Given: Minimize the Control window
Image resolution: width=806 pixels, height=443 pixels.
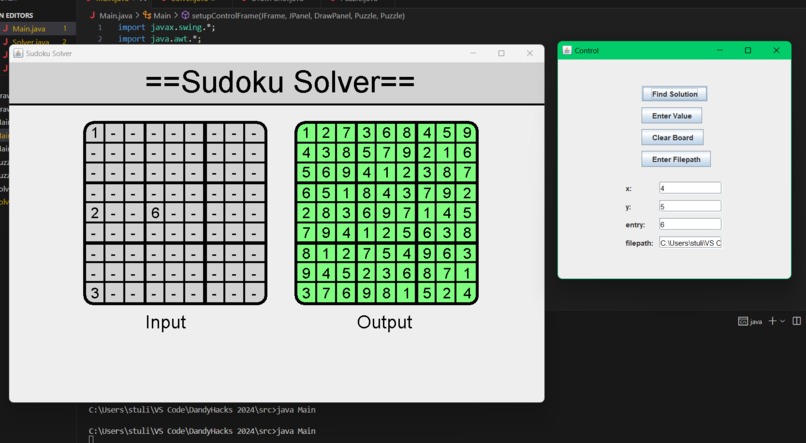Looking at the screenshot, I should pyautogui.click(x=720, y=50).
